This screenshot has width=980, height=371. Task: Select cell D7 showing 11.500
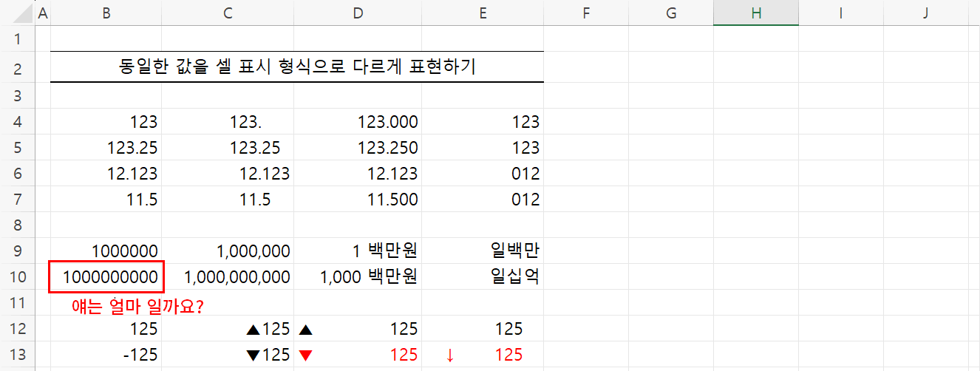[x=358, y=200]
